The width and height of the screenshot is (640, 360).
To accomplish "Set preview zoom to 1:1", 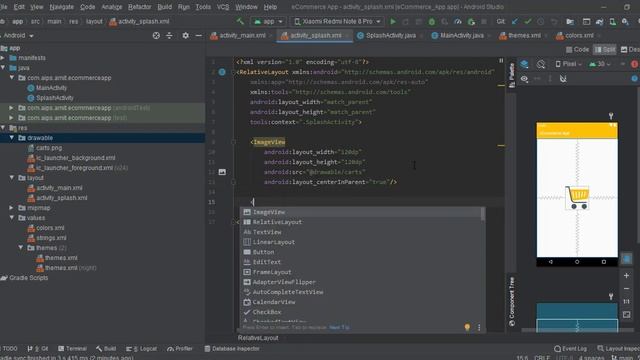I will (626, 302).
